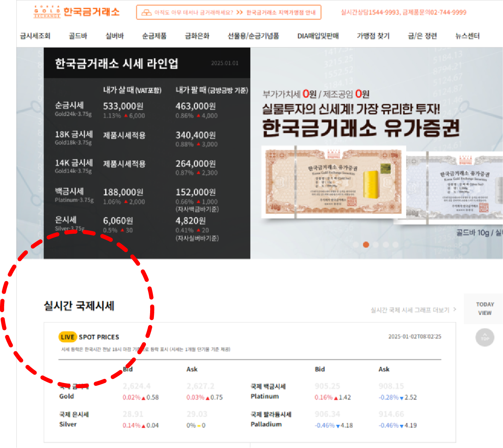503x448 pixels.
Task: Click the Korea Gold Exchange logo
Action: [x=77, y=12]
